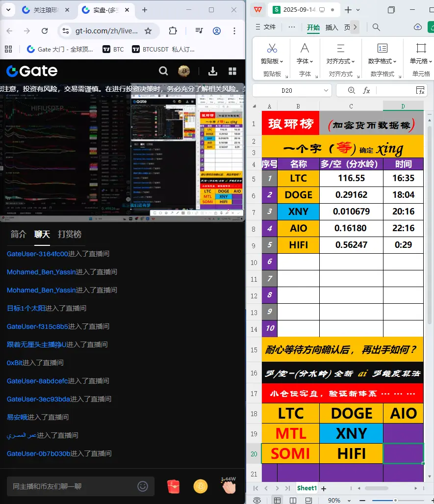Click the WPS cloud upload icon
Image resolution: width=434 pixels, height=504 pixels.
coord(418,27)
